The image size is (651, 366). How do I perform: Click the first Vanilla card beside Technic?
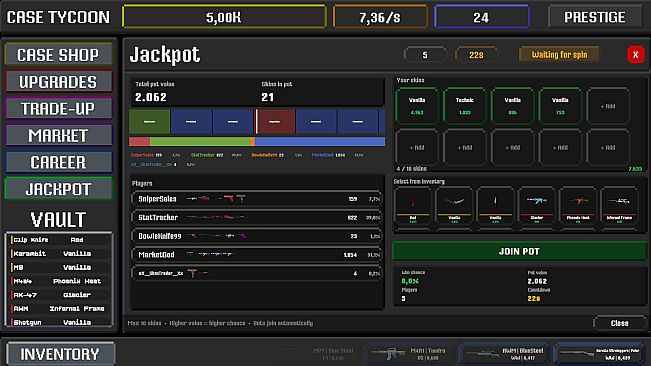coord(417,106)
